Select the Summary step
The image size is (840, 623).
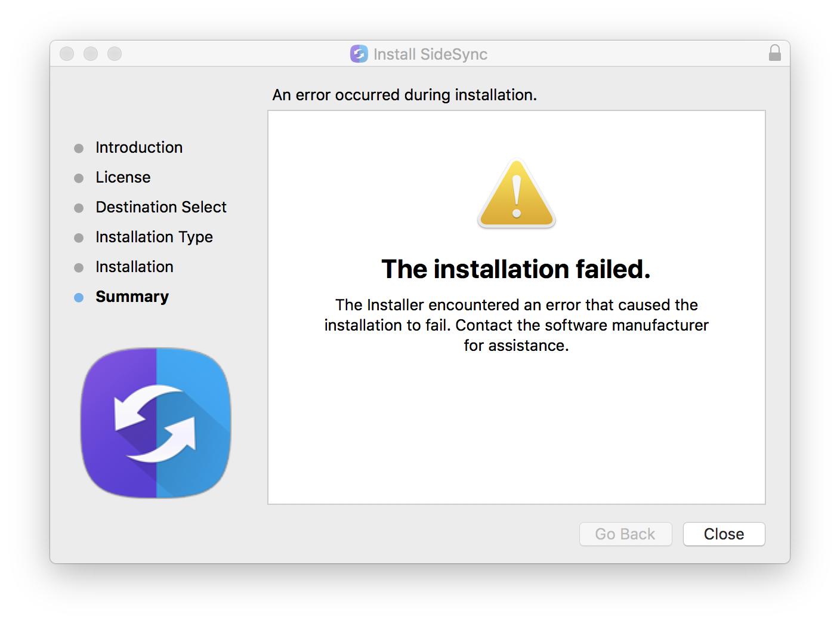[132, 297]
